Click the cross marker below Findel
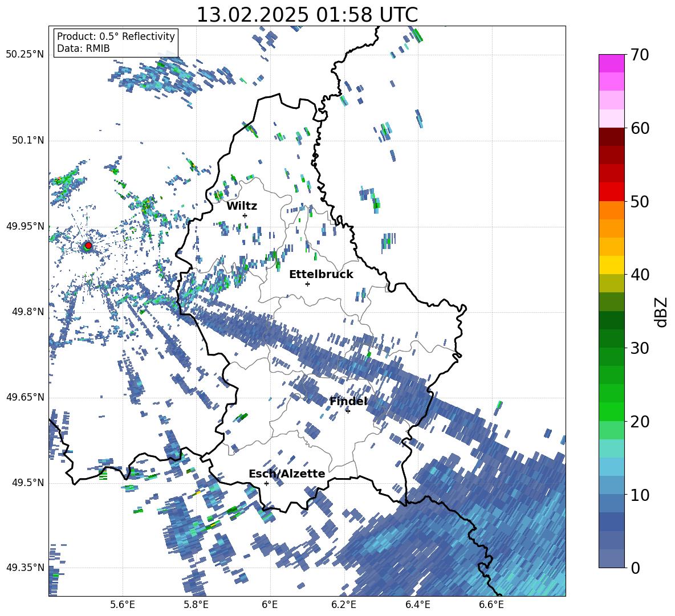 click(x=348, y=411)
